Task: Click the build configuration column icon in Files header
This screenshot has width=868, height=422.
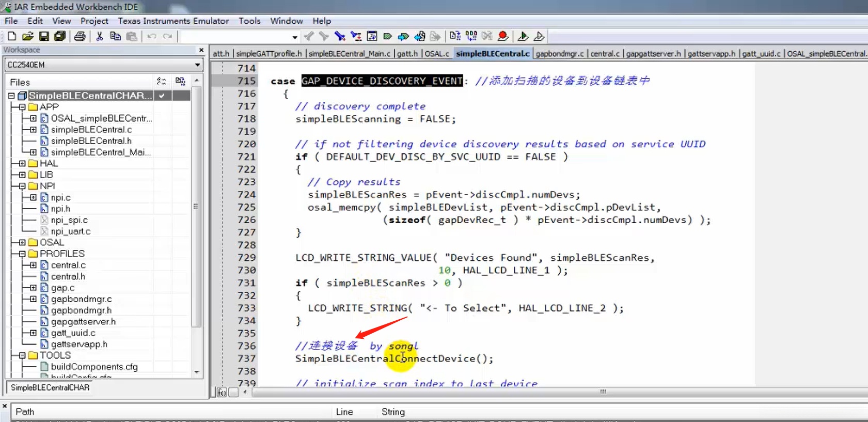Action: click(162, 82)
